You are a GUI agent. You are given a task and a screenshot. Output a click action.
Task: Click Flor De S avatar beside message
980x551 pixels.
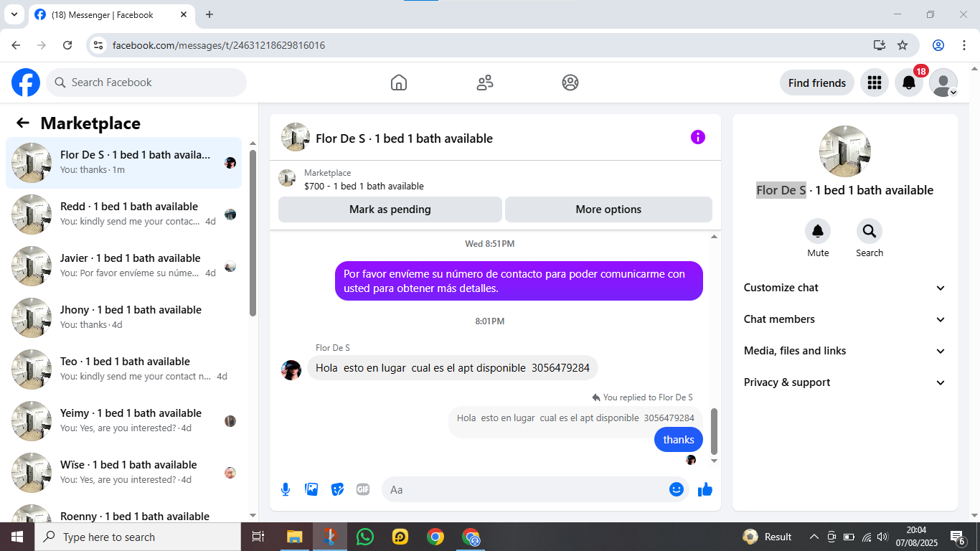[291, 369]
